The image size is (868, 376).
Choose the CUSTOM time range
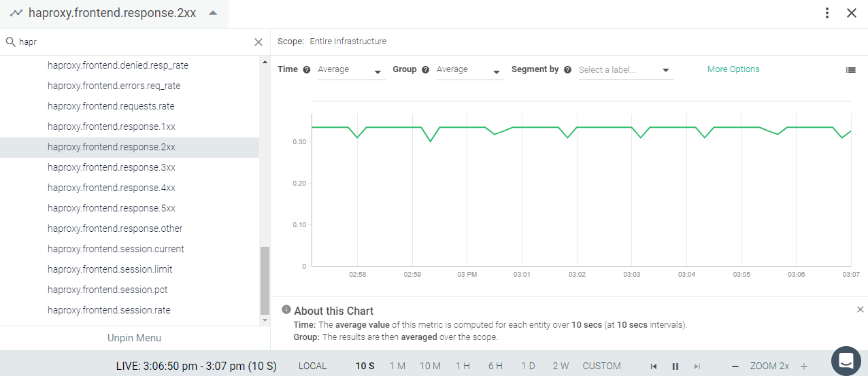(x=601, y=366)
